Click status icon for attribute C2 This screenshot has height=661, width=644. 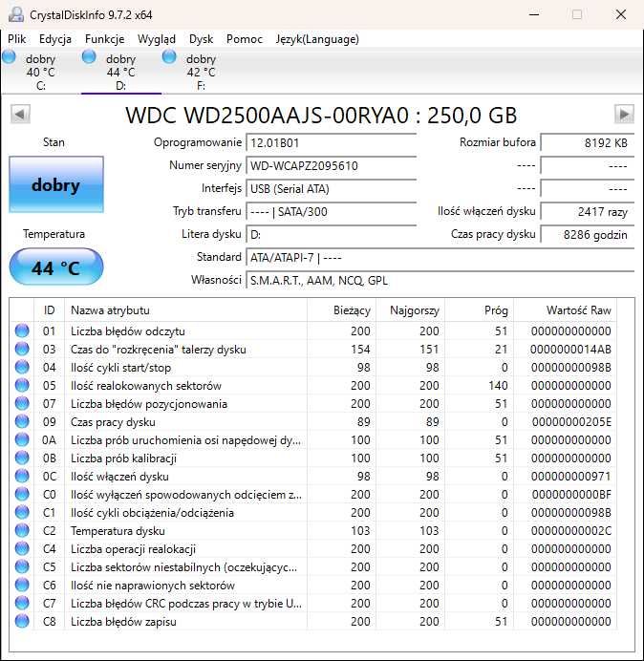point(22,530)
